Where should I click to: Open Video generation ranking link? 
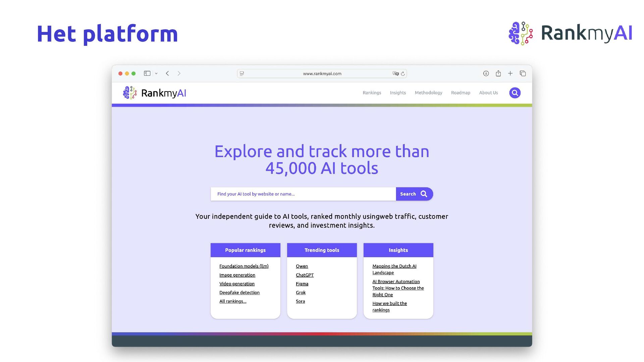tap(237, 284)
